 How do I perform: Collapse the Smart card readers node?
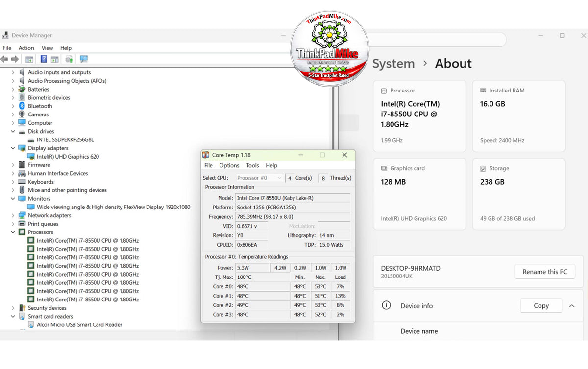point(13,316)
